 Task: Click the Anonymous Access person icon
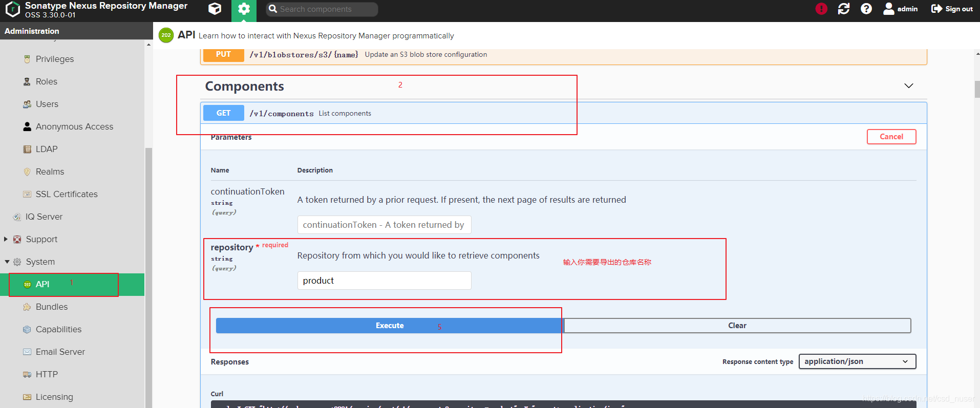27,126
